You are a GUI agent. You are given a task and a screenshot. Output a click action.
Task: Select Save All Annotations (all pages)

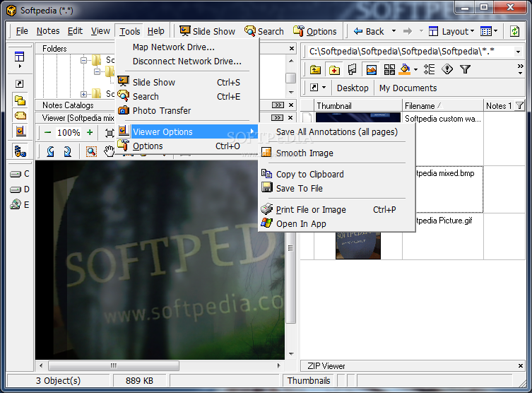tap(337, 132)
